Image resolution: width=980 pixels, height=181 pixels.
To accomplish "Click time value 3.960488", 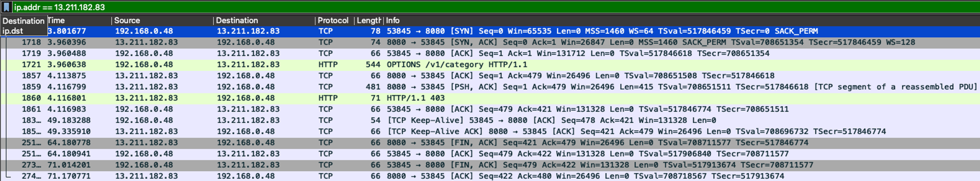I will click(x=67, y=54).
